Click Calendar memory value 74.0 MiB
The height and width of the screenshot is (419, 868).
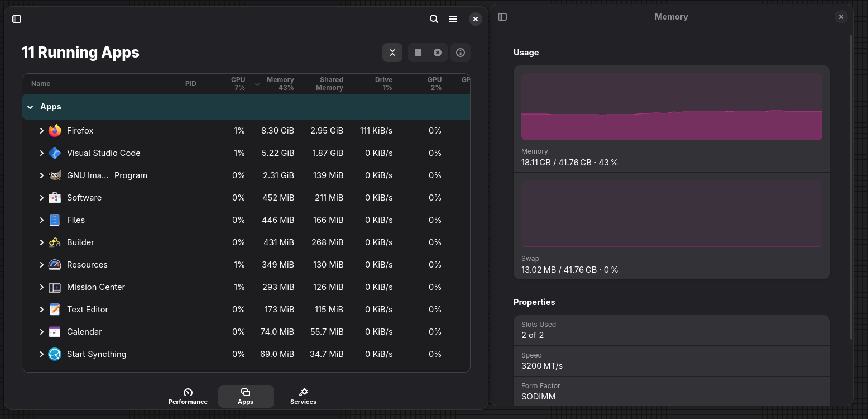tap(277, 332)
